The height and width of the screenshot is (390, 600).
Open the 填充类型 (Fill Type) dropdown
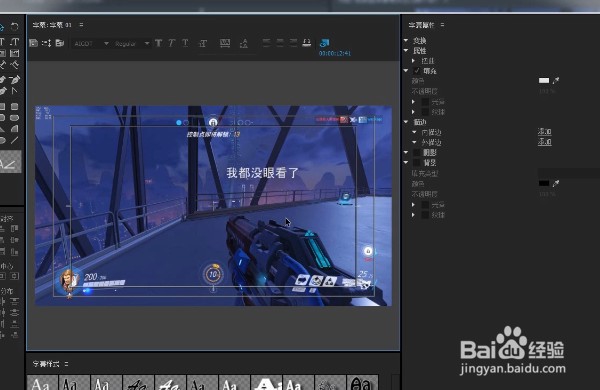[x=569, y=173]
